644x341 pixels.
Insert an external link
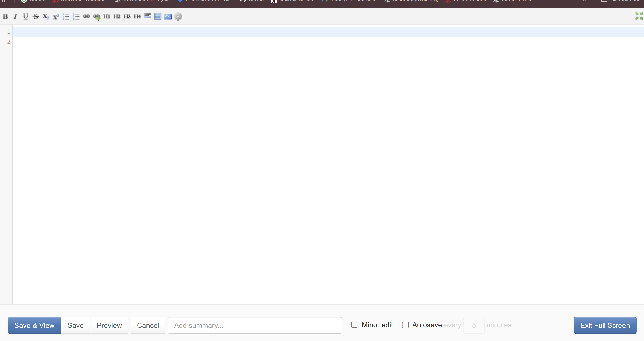97,17
